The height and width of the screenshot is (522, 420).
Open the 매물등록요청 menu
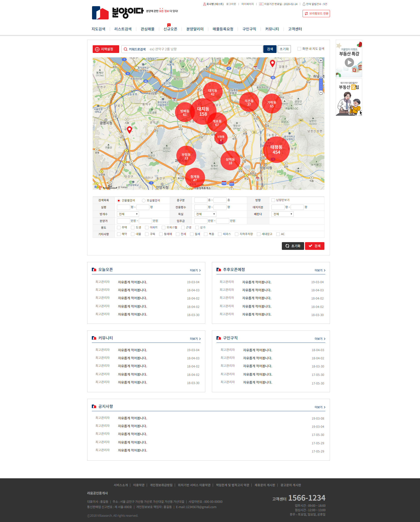click(223, 29)
